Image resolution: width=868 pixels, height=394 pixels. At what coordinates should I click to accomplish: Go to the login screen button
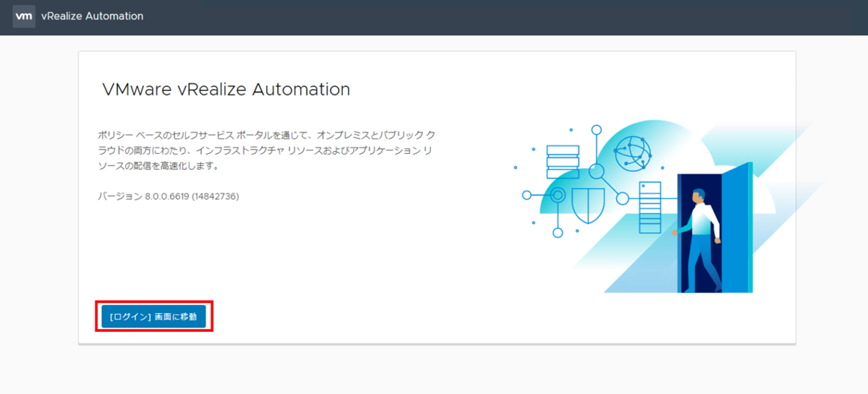[153, 317]
